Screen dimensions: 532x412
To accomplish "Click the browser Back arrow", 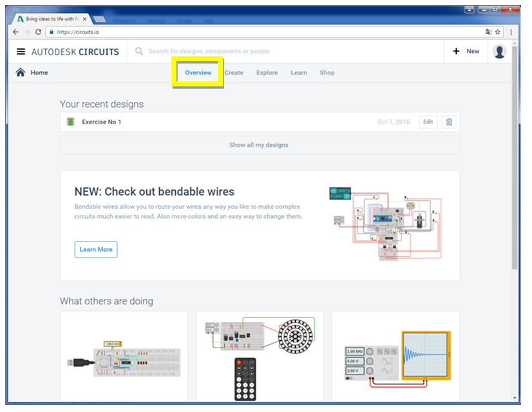I will [15, 32].
